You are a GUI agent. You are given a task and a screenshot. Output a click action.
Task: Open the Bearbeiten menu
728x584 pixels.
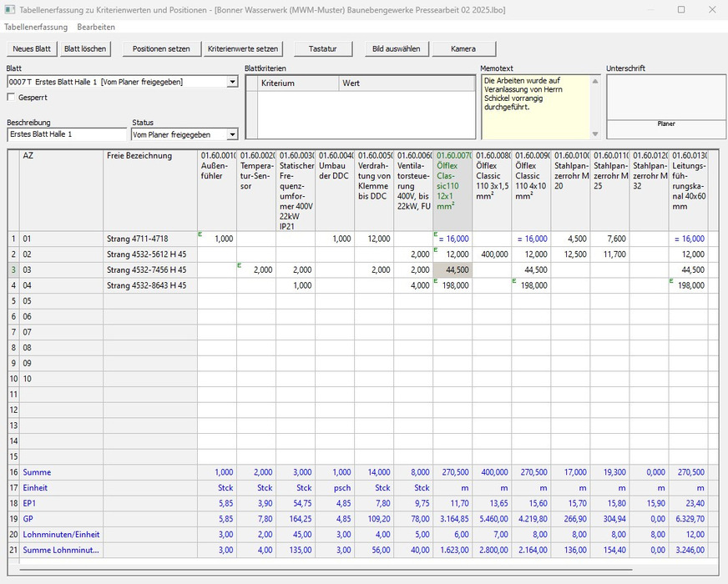click(x=96, y=28)
